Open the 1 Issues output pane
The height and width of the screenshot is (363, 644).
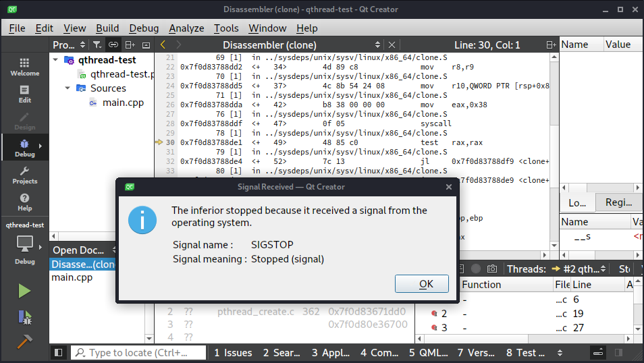tap(233, 352)
